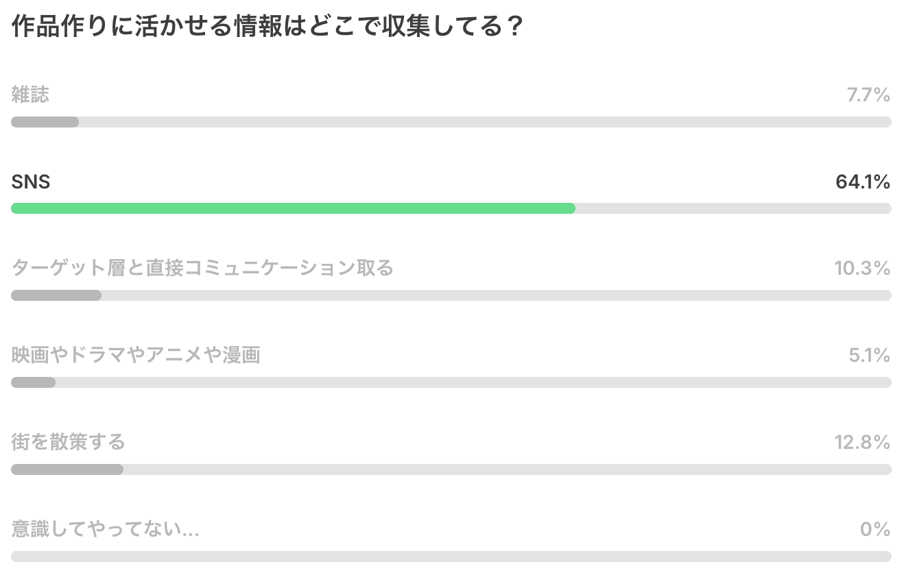
Task: Click the short bar under 映画やドラマ option
Action: point(33,382)
